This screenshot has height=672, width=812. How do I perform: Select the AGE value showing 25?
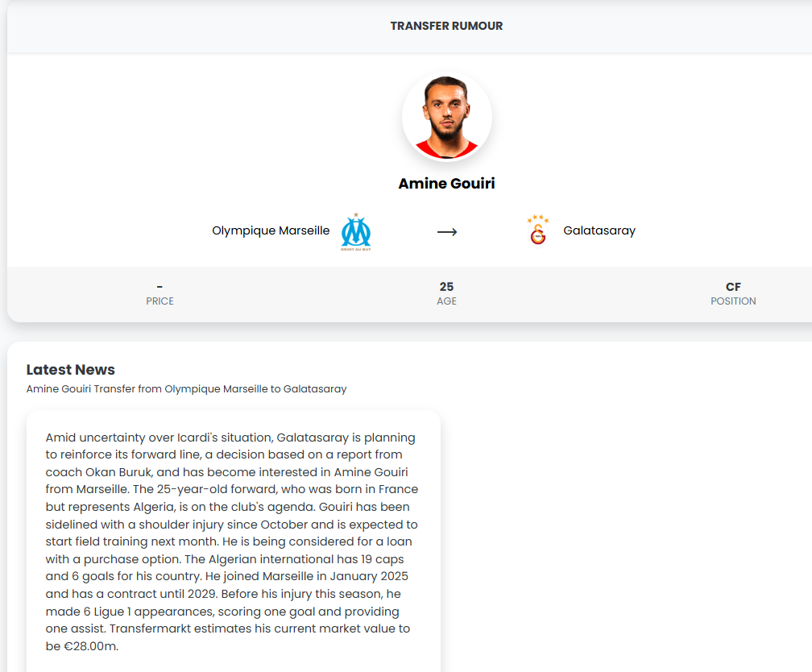(446, 286)
